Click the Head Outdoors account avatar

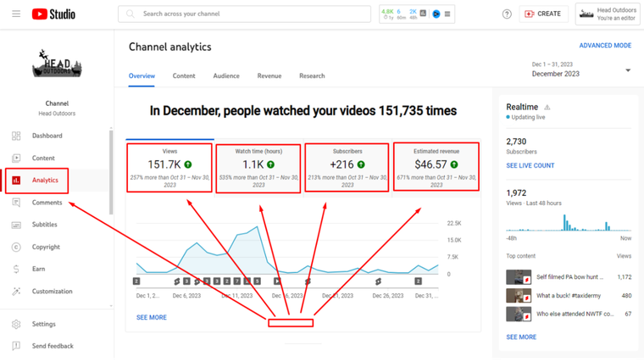click(x=586, y=14)
